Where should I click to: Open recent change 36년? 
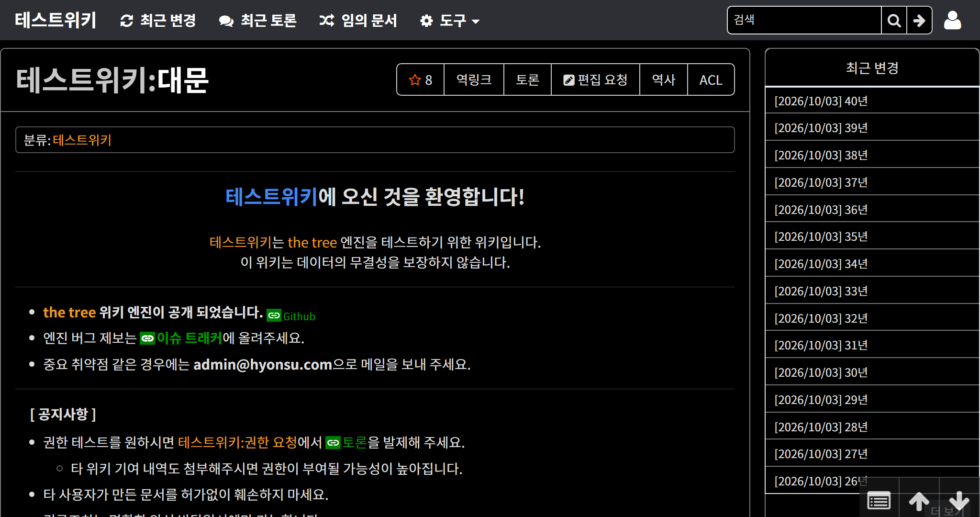(x=872, y=210)
